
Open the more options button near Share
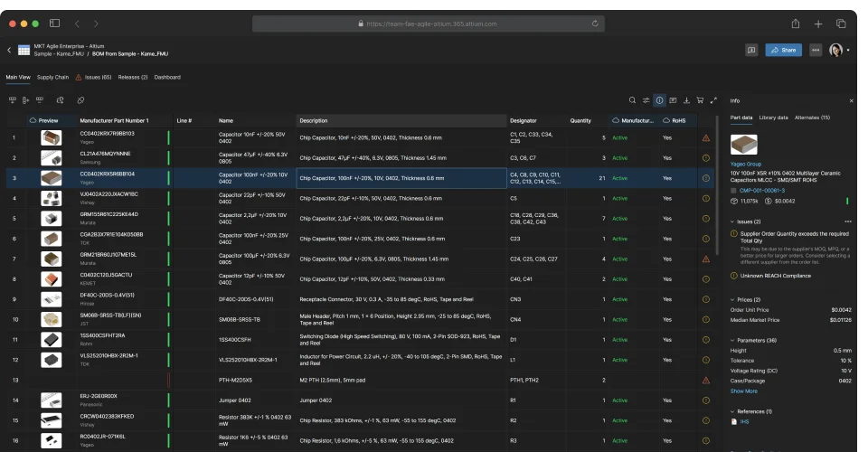pyautogui.click(x=816, y=50)
